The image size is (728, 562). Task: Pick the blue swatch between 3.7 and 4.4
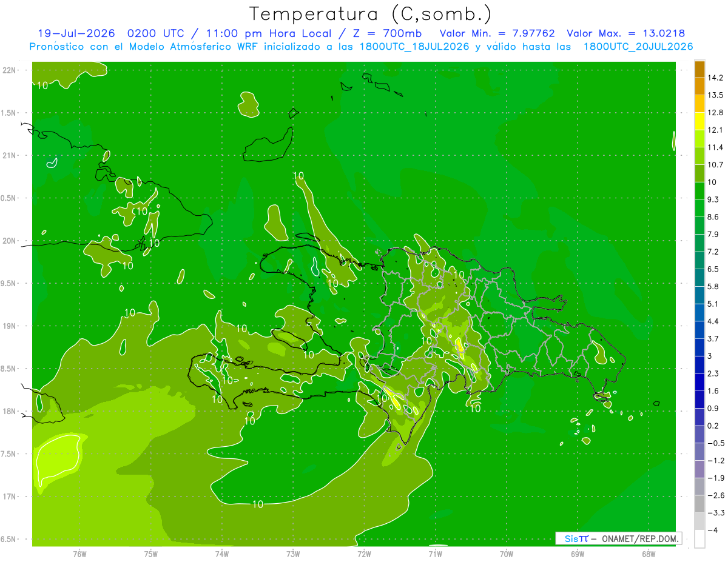point(699,330)
